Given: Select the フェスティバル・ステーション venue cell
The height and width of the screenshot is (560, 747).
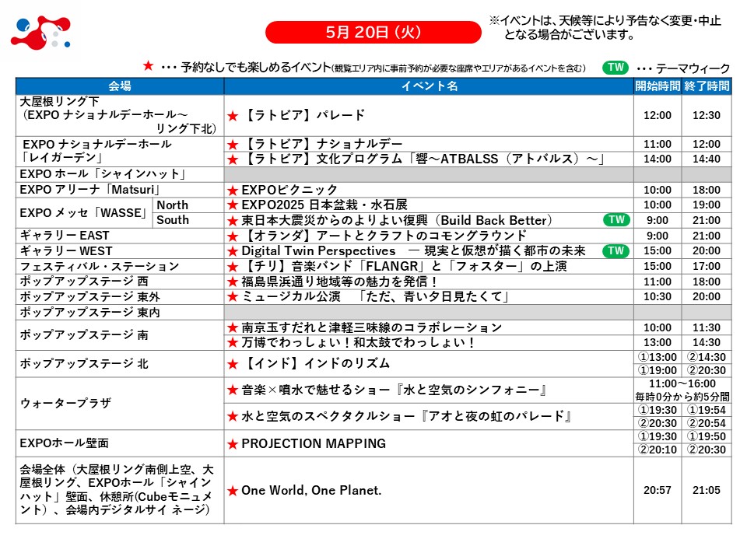Looking at the screenshot, I should coord(120,266).
